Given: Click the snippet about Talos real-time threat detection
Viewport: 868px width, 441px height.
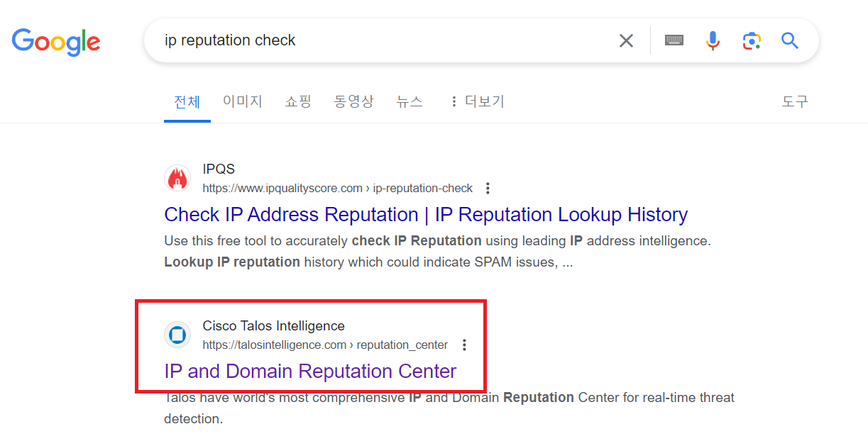Looking at the screenshot, I should tap(449, 408).
